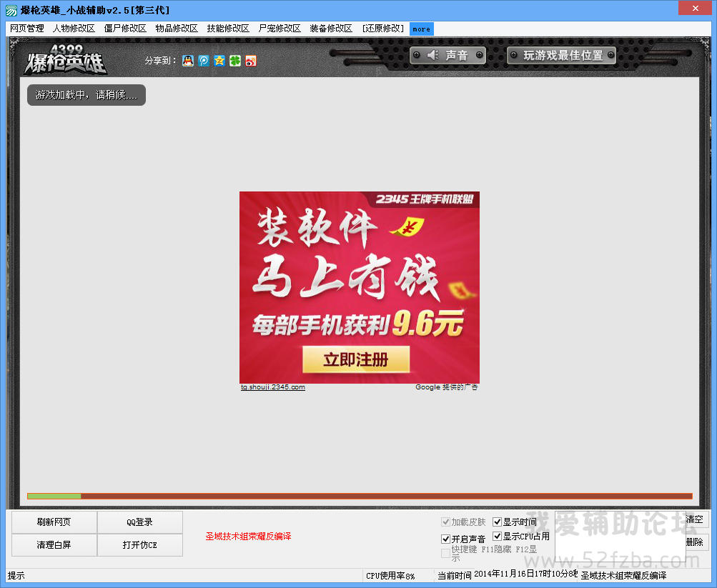Toggle the 快捷键 F11隐藏 F12显示 checkbox
717x588 pixels.
tap(445, 553)
